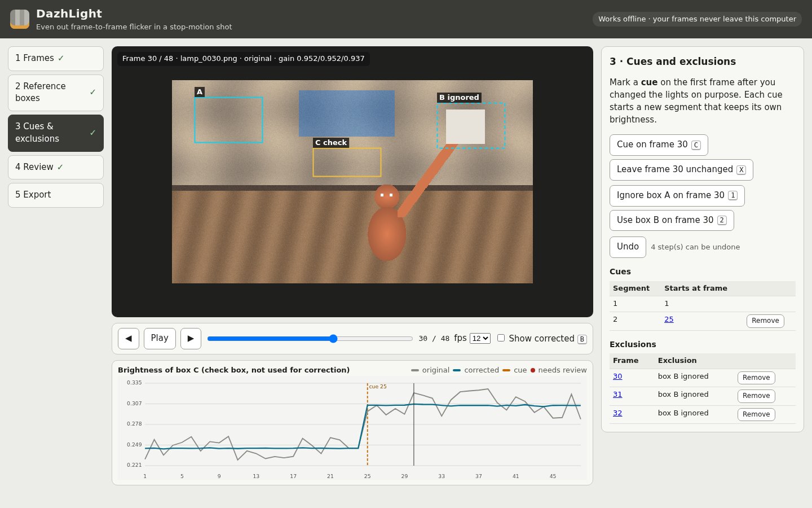Screen dimensions: 812x508
Task: Open the 1 Frames step
Action: tap(56, 59)
